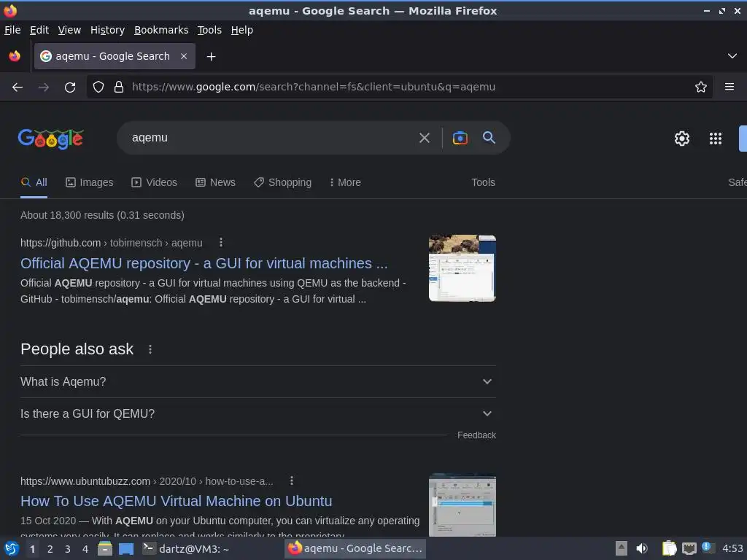Click the Google holiday logo
This screenshot has height=560, width=747.
pos(51,139)
